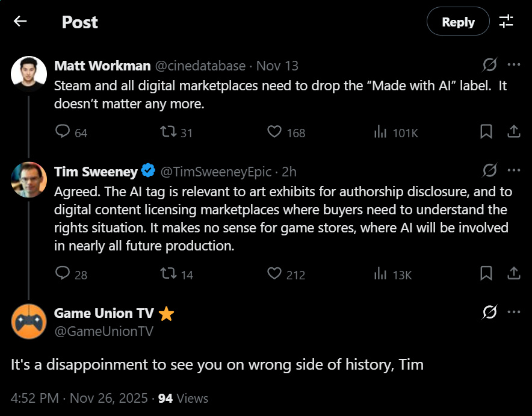Open more options on Tim Sweeney's reply
The width and height of the screenshot is (532, 416).
514,171
